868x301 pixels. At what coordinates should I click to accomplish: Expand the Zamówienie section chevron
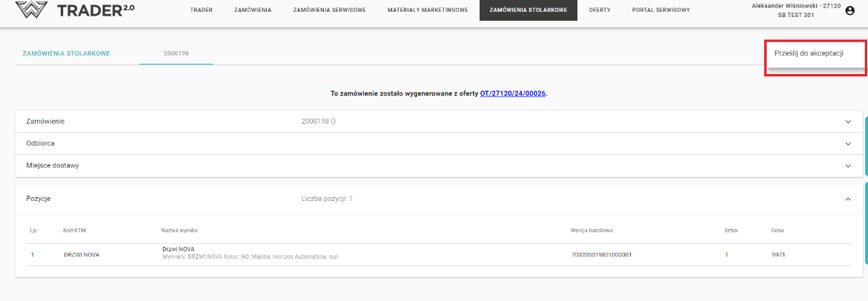pyautogui.click(x=848, y=121)
